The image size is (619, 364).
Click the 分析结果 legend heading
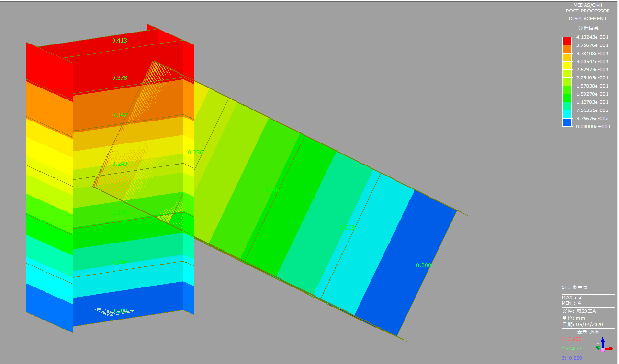[588, 28]
